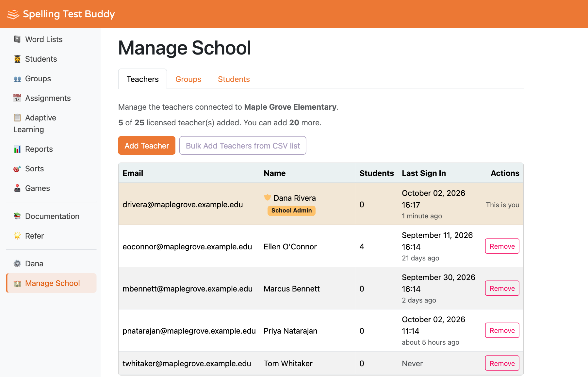Screen dimensions: 588x377
Task: Click the Add Teacher button
Action: (x=147, y=146)
